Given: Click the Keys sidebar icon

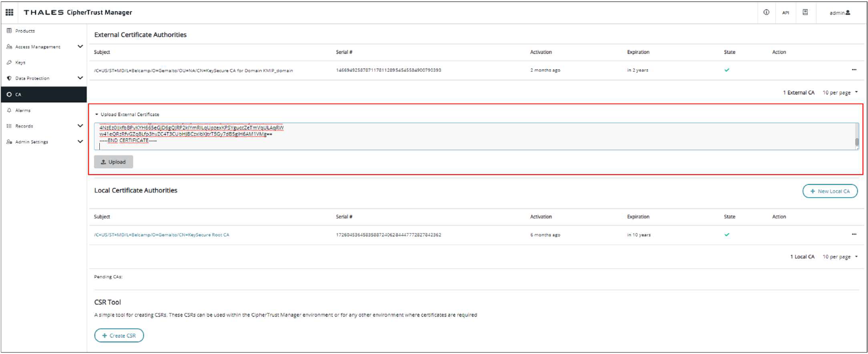Looking at the screenshot, I should click(9, 63).
